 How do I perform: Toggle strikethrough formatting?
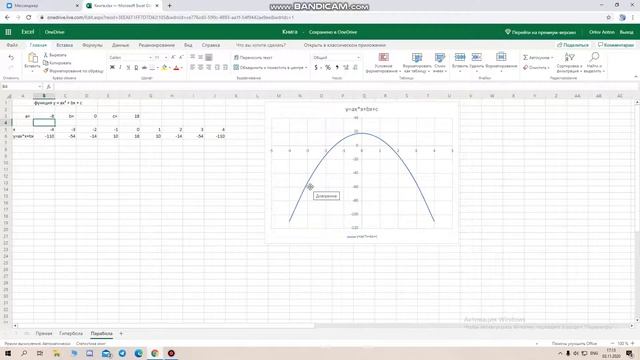coord(144,67)
